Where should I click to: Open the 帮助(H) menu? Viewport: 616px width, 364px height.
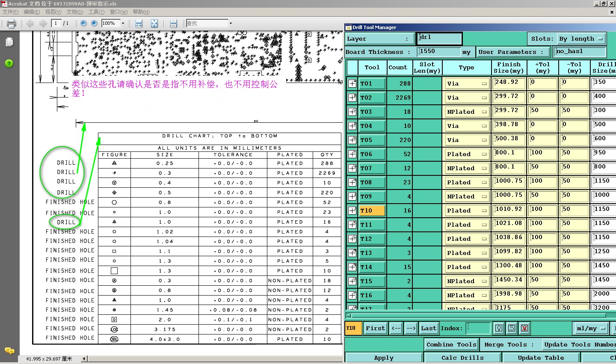pyautogui.click(x=141, y=12)
